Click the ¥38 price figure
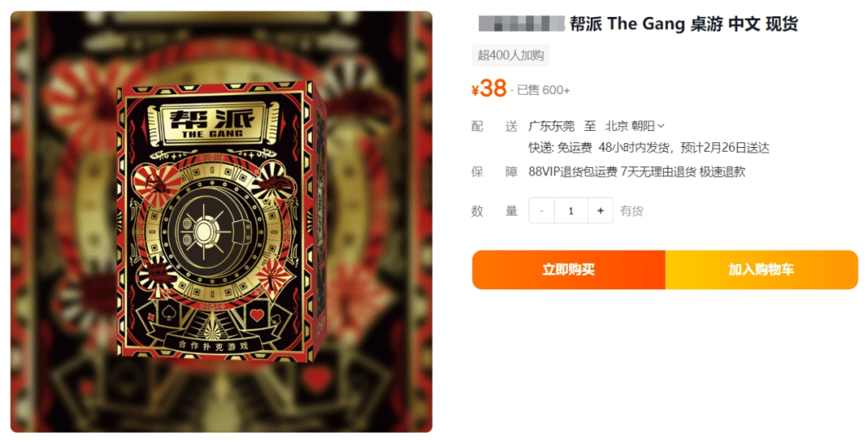Screen dimensions: 868x441 (489, 88)
